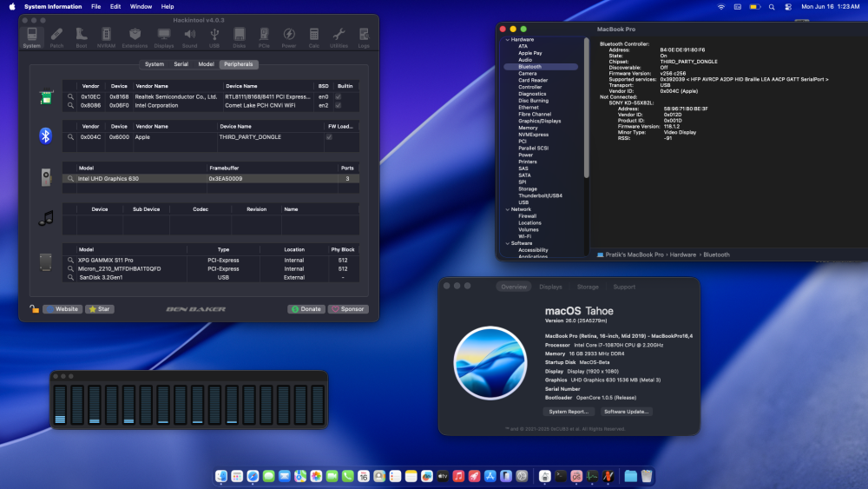Open the Boot section in Hackintool

82,37
